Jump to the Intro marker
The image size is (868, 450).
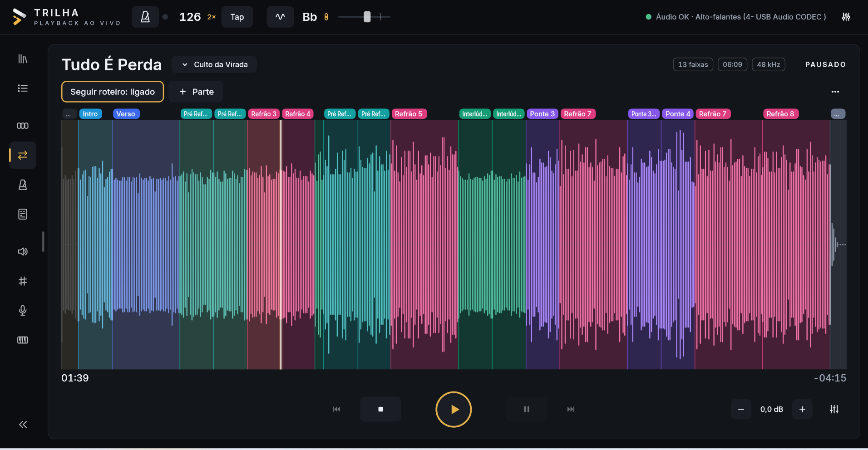pos(90,114)
